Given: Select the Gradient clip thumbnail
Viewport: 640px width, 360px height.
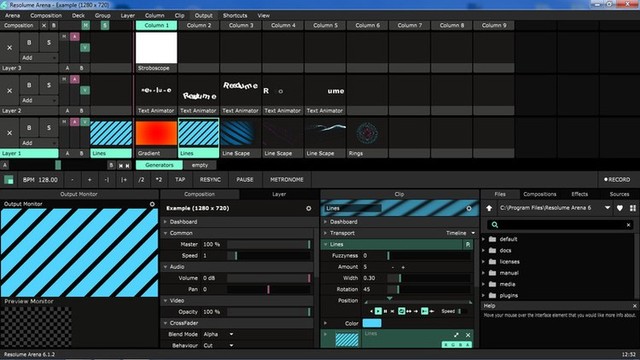Looking at the screenshot, I should [x=156, y=133].
